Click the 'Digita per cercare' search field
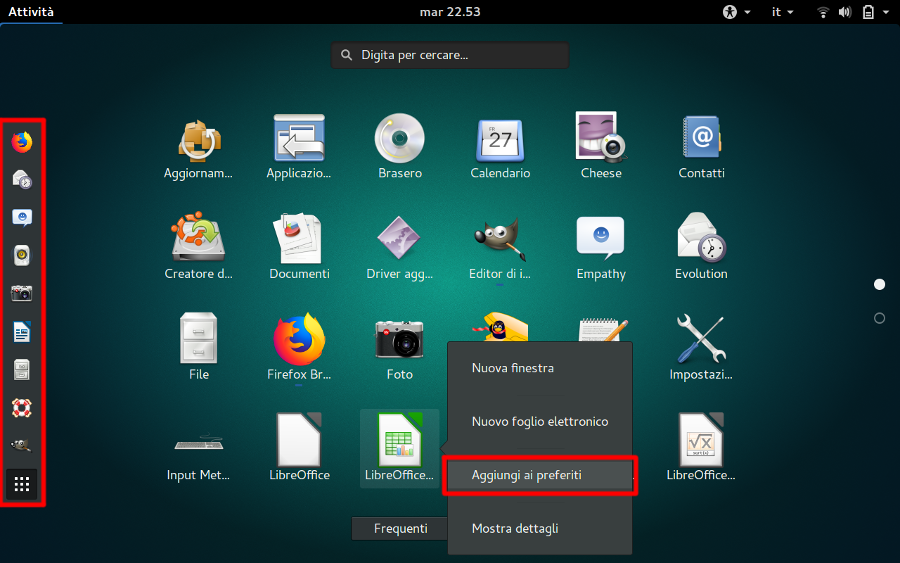This screenshot has width=900, height=563. tap(450, 55)
